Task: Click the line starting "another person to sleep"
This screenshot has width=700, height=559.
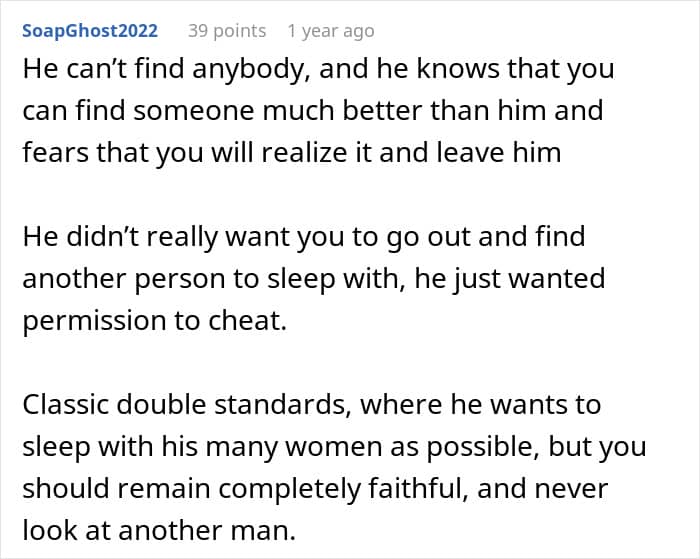Action: pos(313,277)
